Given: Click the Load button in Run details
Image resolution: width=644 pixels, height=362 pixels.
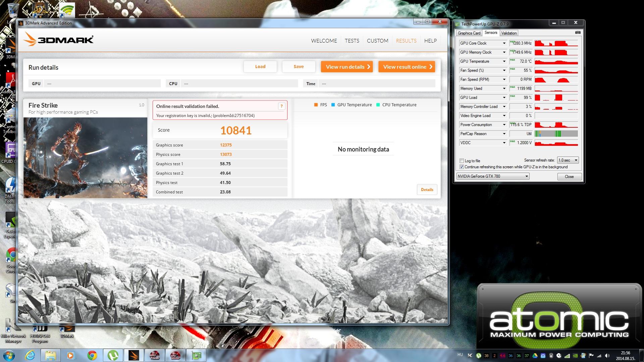Looking at the screenshot, I should tap(260, 67).
